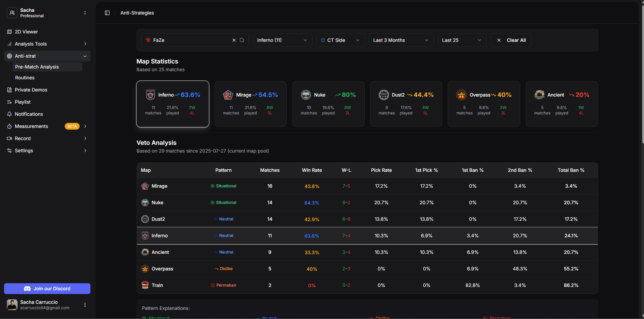The image size is (644, 319).
Task: Clear the FaZe team search field
Action: point(234,40)
